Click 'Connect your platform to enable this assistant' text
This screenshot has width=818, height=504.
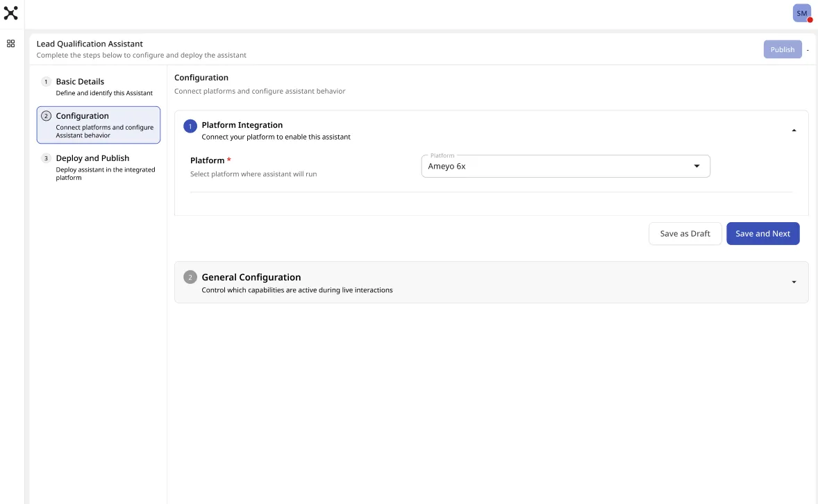[x=276, y=137]
